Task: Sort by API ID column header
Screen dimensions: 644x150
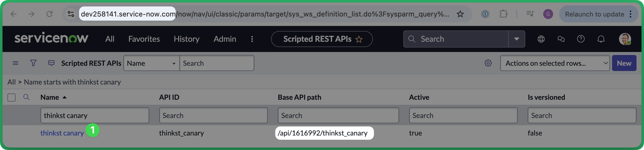Action: tap(169, 97)
